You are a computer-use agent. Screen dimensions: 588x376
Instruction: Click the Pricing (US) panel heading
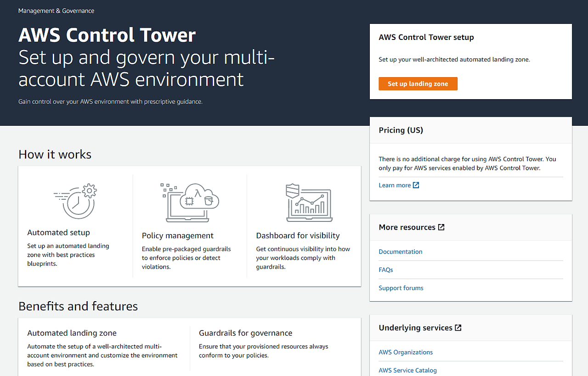tap(401, 130)
